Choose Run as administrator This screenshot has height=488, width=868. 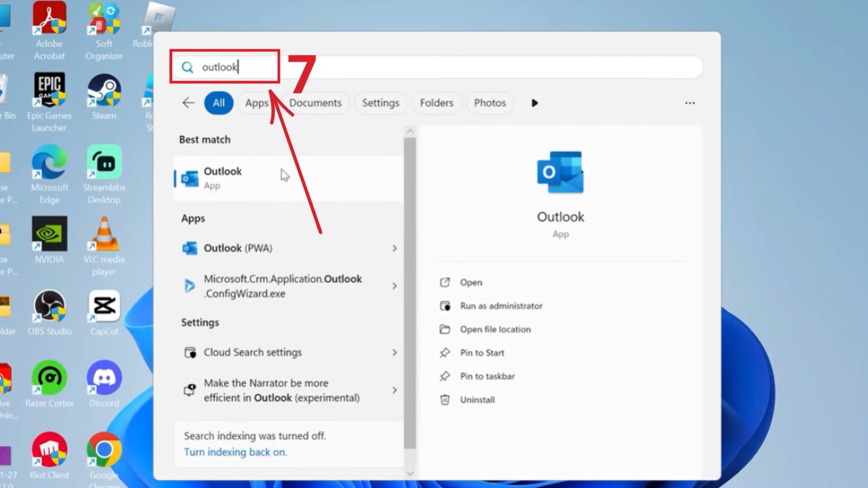[501, 306]
